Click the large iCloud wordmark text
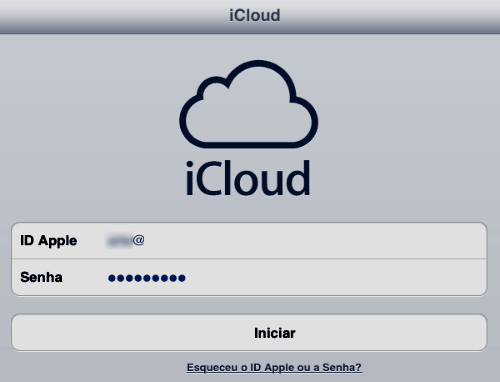The width and height of the screenshot is (500, 382). [248, 178]
